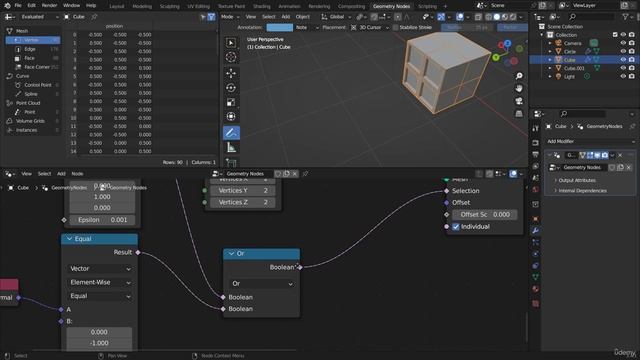
Task: Select the Annotate pencil tool
Action: (231, 133)
